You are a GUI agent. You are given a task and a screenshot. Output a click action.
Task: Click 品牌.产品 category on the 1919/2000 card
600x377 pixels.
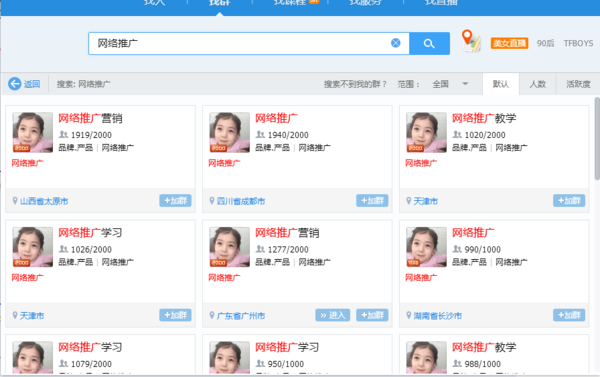(x=75, y=147)
